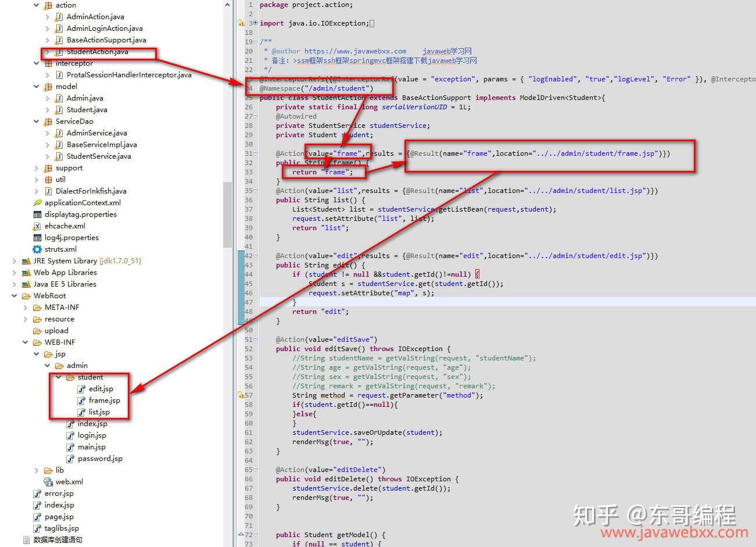756x547 pixels.
Task: Click the package explorer scroll-up arrow
Action: (x=227, y=5)
